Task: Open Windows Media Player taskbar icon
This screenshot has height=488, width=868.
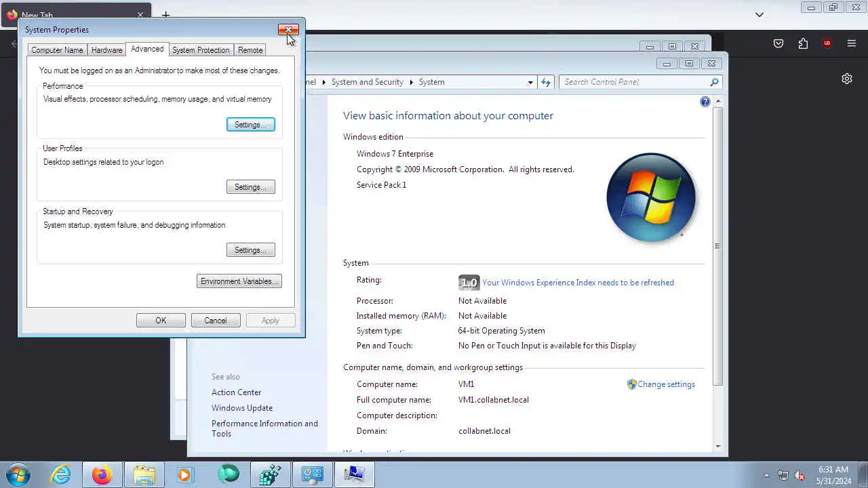Action: coord(185,474)
